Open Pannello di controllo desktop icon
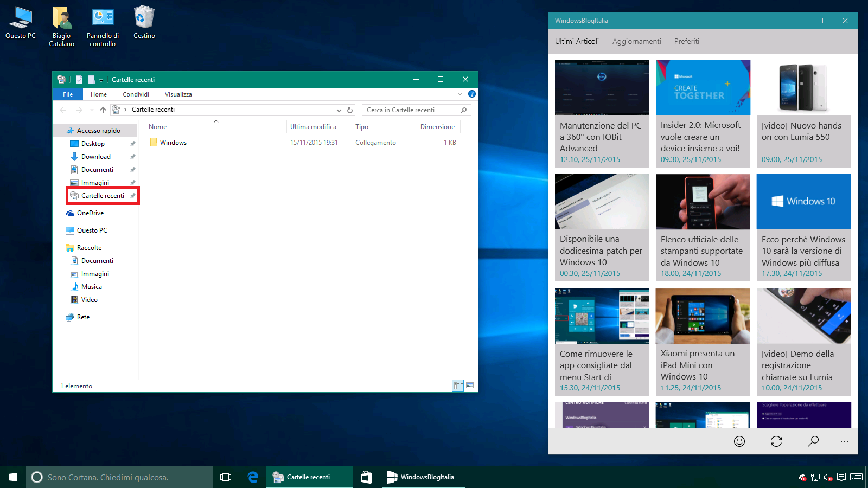868x488 pixels. (x=103, y=27)
